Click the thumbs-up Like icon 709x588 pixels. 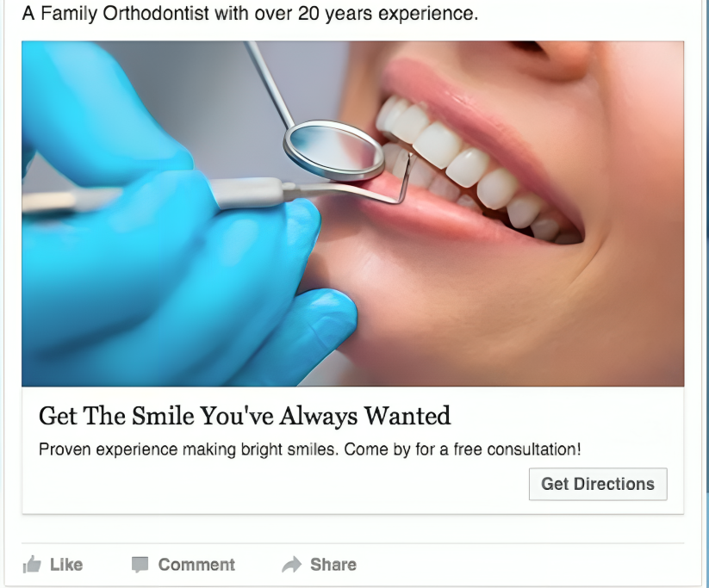pos(32,565)
